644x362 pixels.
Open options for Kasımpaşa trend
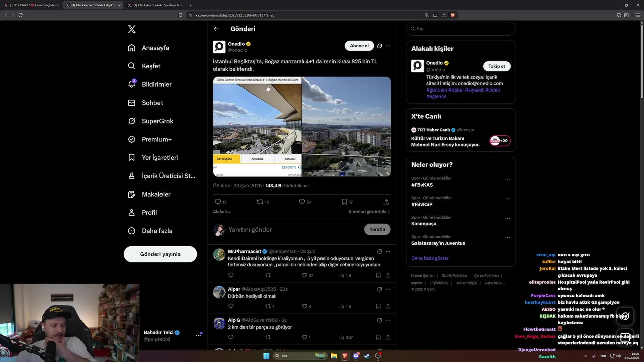click(508, 219)
